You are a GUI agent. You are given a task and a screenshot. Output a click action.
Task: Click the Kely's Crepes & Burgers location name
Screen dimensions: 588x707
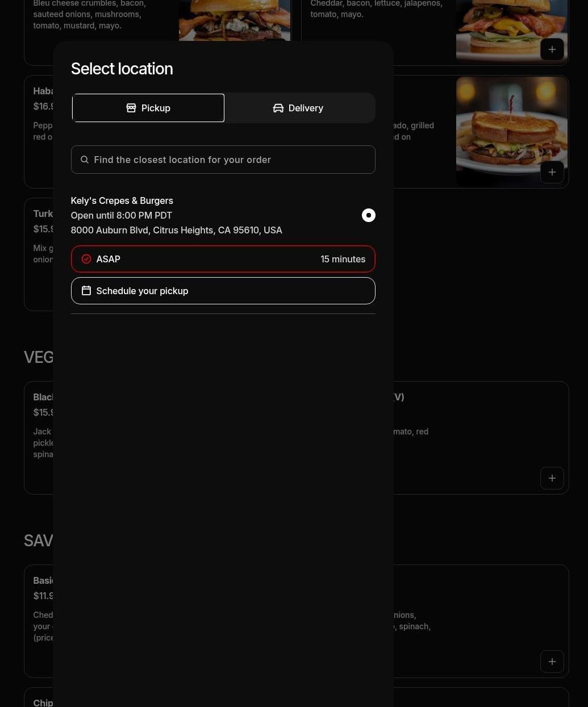(x=122, y=200)
